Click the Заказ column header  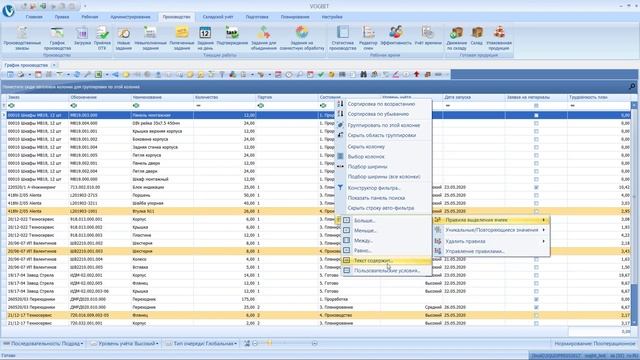[38, 98]
